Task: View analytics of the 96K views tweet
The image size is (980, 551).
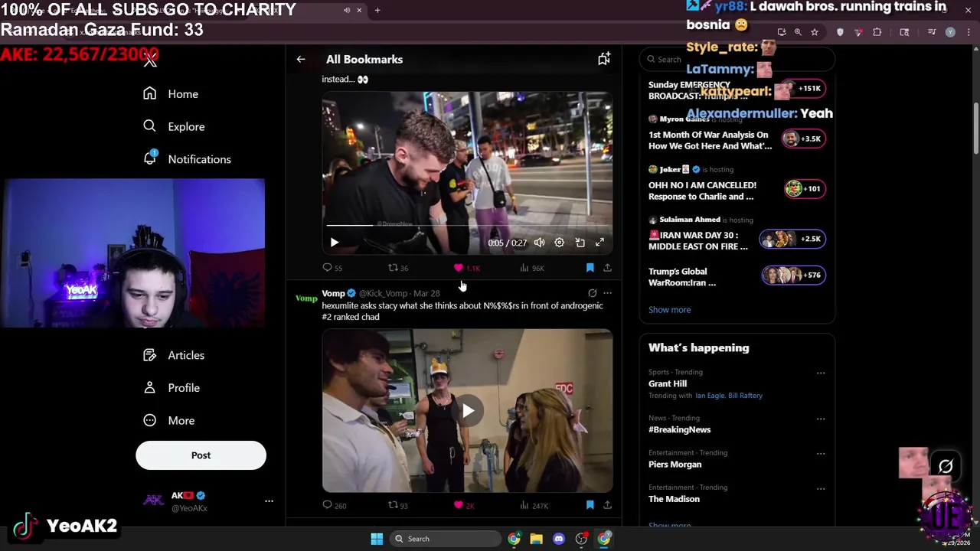Action: (531, 268)
